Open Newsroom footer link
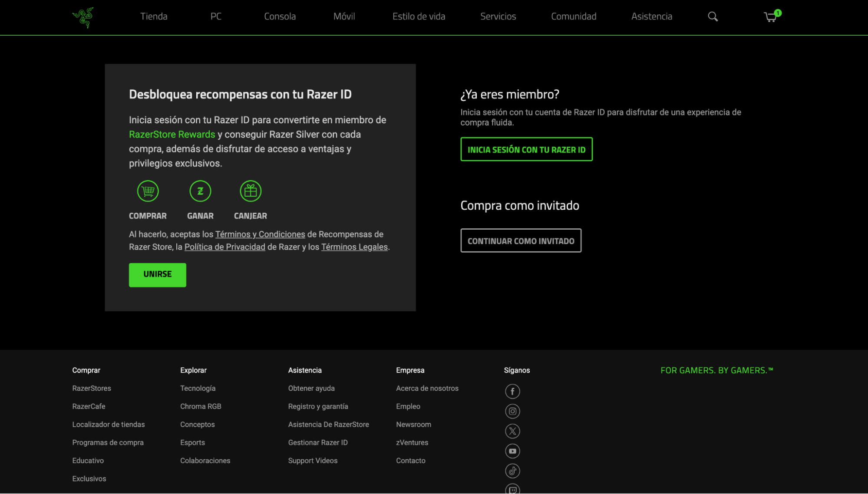The width and height of the screenshot is (868, 494). click(x=413, y=425)
